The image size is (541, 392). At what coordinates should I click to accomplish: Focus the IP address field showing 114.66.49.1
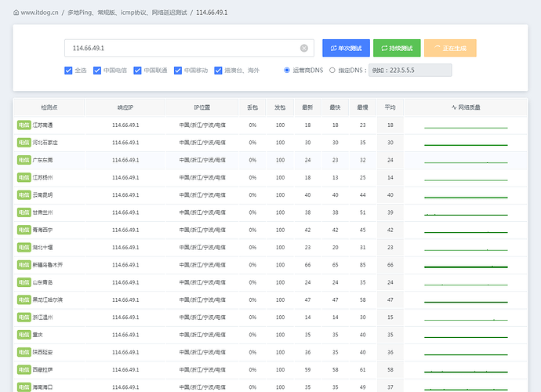[x=189, y=49]
